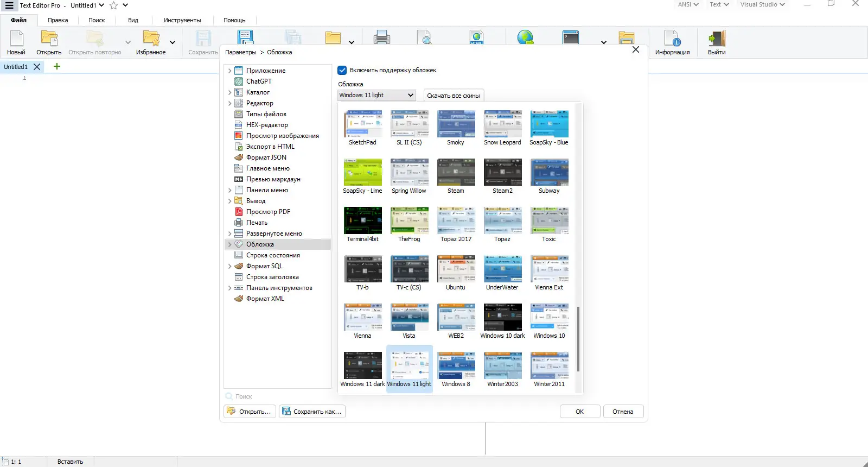Screen dimensions: 868x467
Task: Open the Инструменты tab
Action: pyautogui.click(x=182, y=20)
